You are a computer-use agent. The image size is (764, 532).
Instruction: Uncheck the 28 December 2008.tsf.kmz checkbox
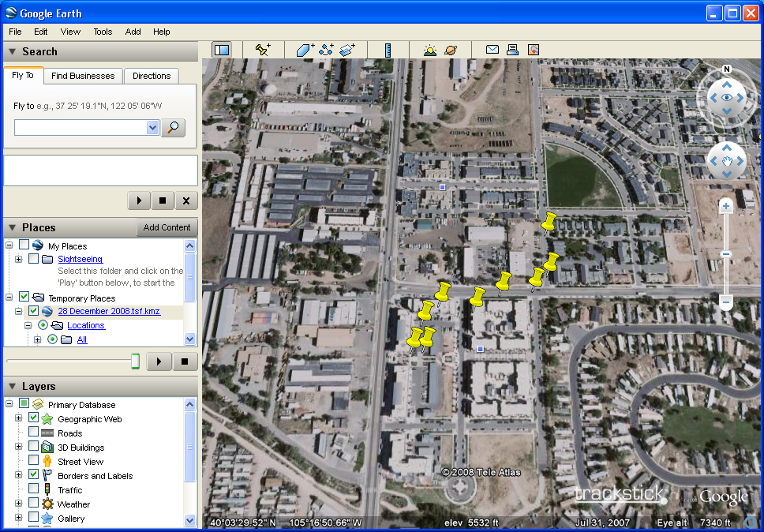coord(34,311)
